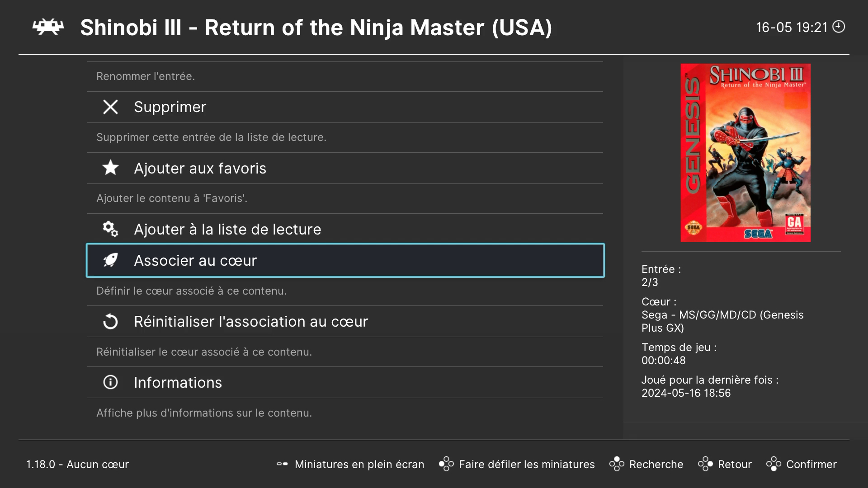The height and width of the screenshot is (488, 868).
Task: Expand the Informations section
Action: 178,382
